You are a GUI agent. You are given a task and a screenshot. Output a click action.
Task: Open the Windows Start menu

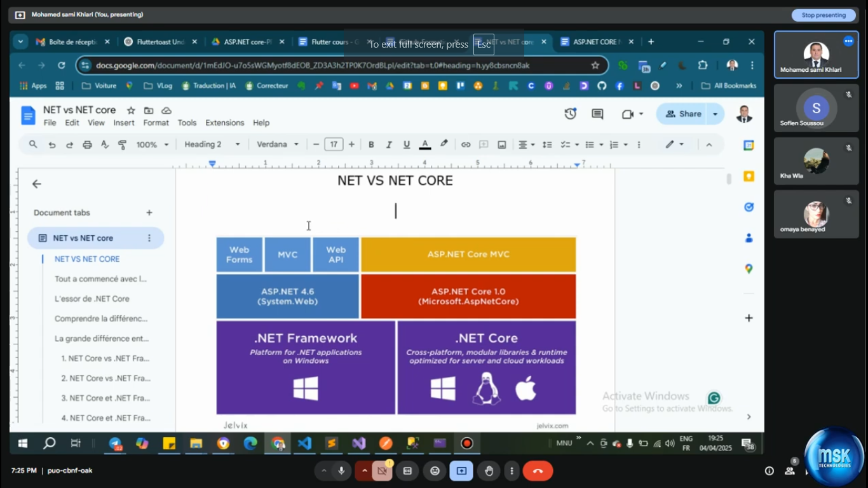23,444
